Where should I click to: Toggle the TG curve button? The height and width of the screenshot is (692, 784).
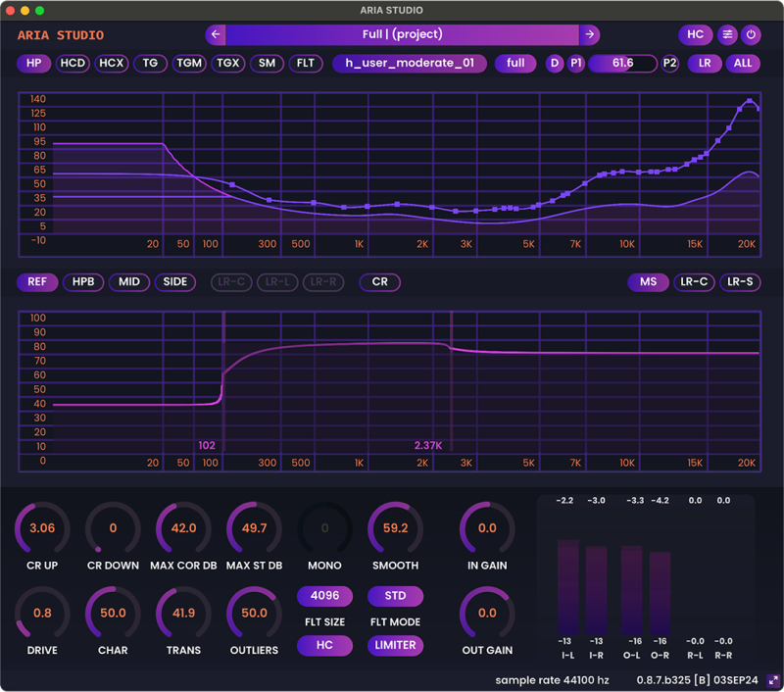coord(150,63)
